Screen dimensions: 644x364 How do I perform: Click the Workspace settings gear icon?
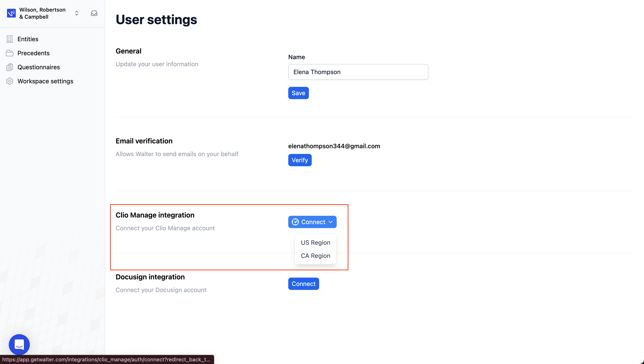pos(9,81)
